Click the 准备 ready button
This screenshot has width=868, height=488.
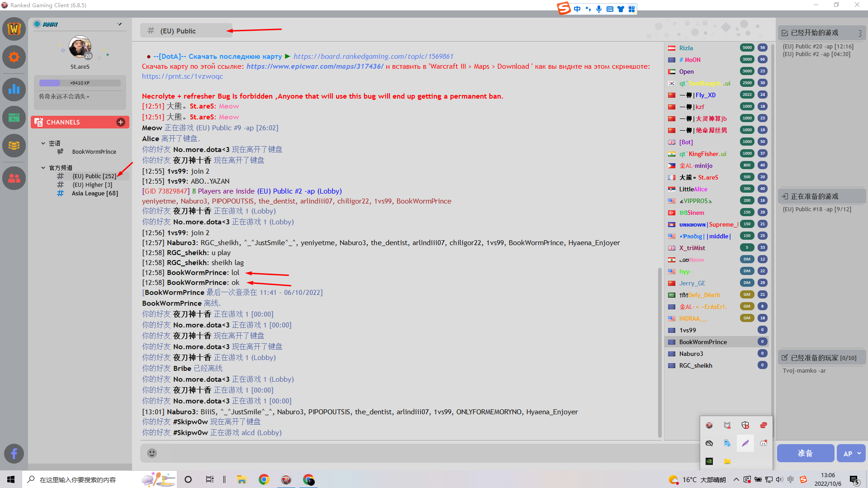coord(805,453)
